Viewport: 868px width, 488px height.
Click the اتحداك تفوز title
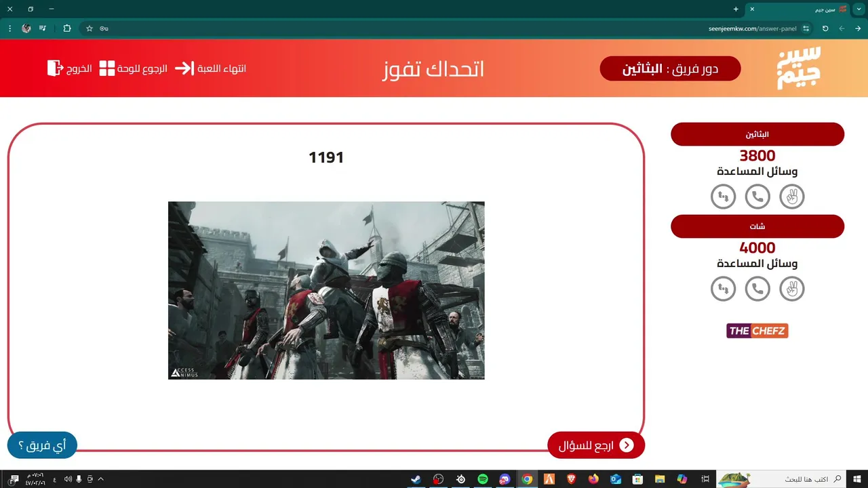(x=433, y=69)
